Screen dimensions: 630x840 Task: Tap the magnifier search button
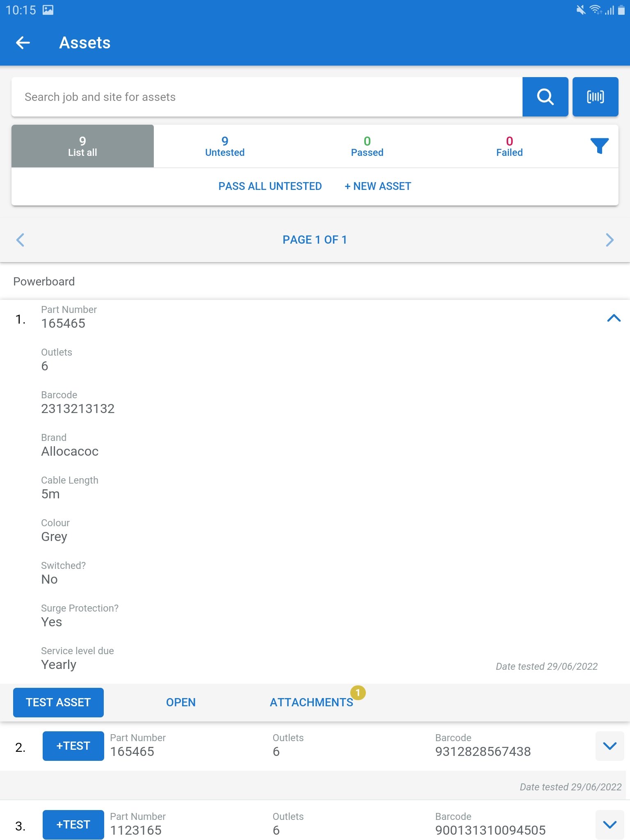pos(545,97)
